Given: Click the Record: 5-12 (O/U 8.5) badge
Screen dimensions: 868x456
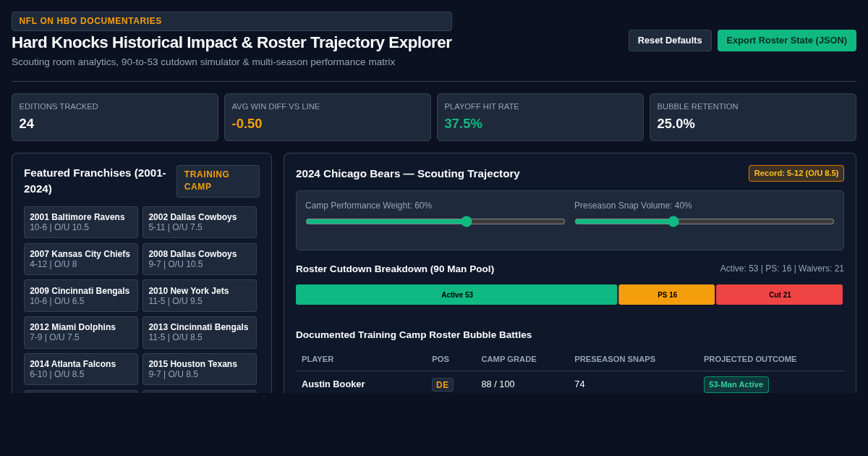Looking at the screenshot, I should click(796, 173).
